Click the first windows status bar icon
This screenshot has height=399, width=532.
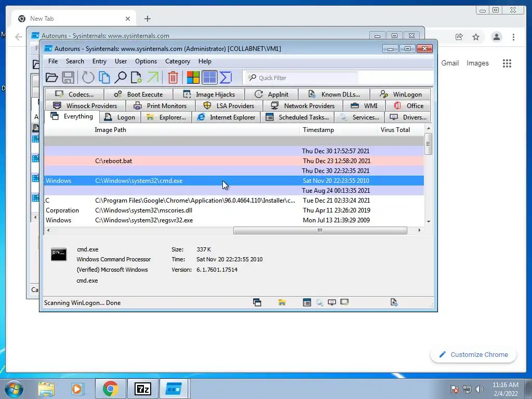click(257, 302)
